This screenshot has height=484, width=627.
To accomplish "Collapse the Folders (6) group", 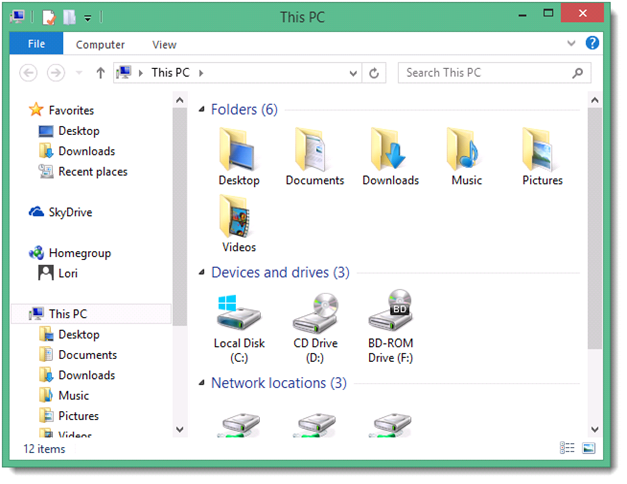I will [202, 109].
